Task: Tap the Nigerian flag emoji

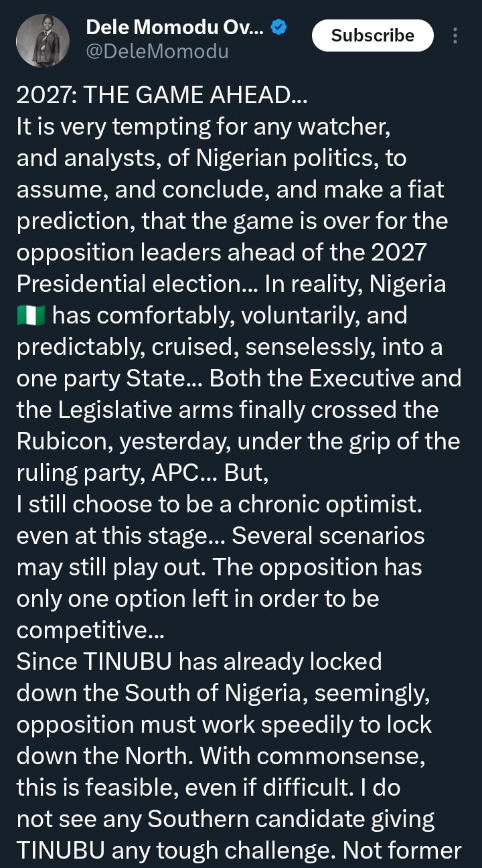Action: pyautogui.click(x=30, y=315)
